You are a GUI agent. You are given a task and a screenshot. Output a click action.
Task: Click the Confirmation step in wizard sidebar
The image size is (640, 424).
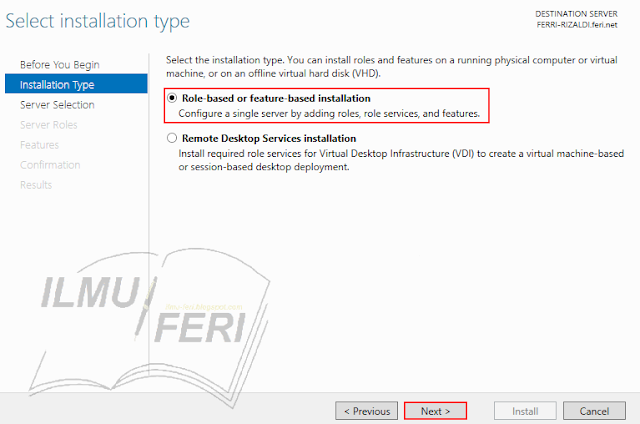point(50,165)
